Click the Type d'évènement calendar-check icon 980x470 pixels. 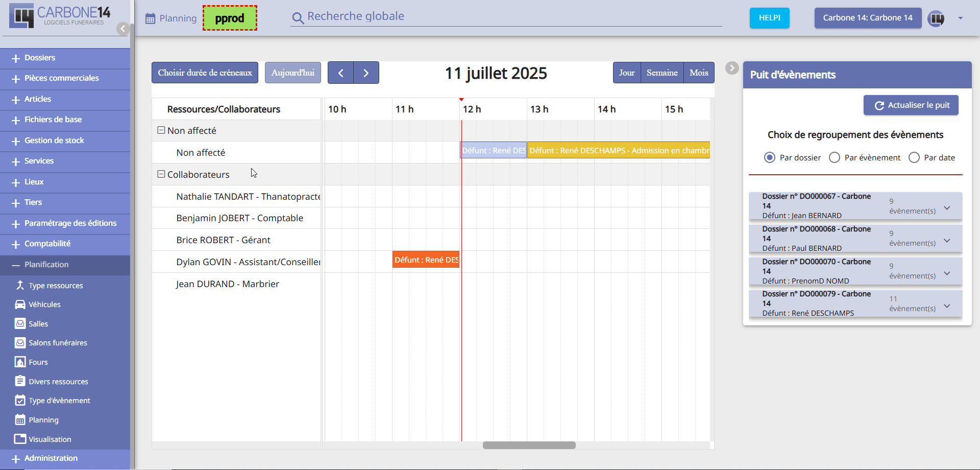20,401
